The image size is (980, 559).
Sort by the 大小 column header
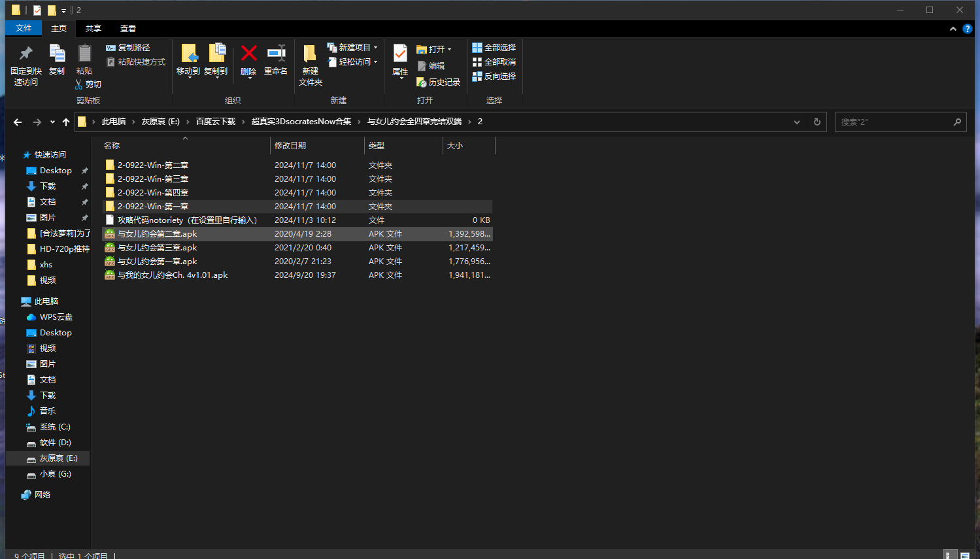[x=469, y=146]
